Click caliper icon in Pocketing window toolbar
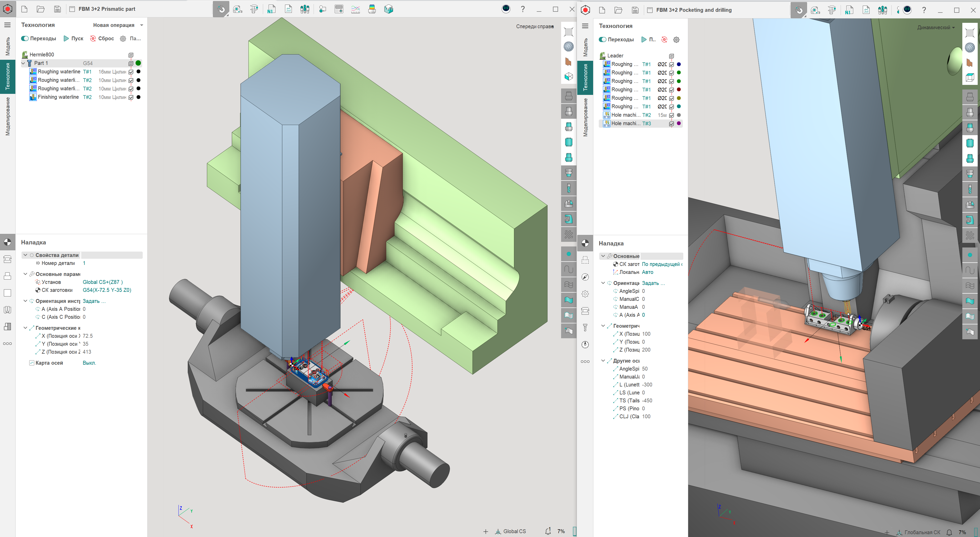The height and width of the screenshot is (537, 980). [832, 10]
